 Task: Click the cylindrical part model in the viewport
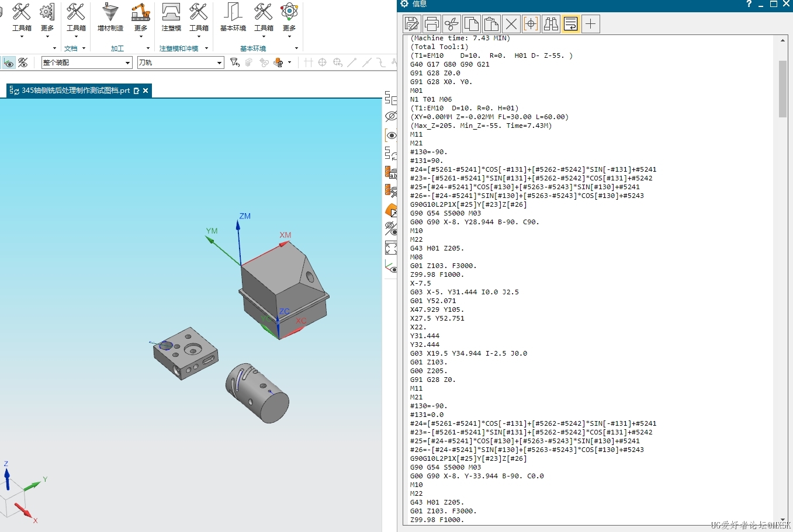click(258, 394)
